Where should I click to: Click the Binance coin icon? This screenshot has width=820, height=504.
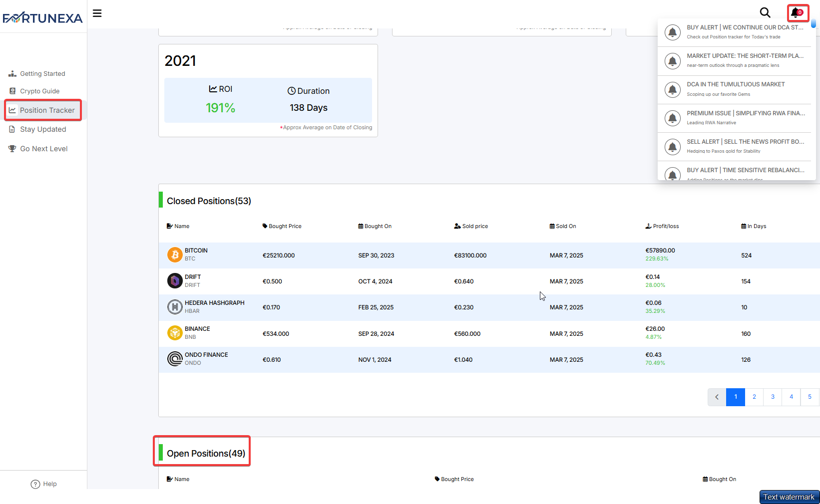[x=175, y=333]
